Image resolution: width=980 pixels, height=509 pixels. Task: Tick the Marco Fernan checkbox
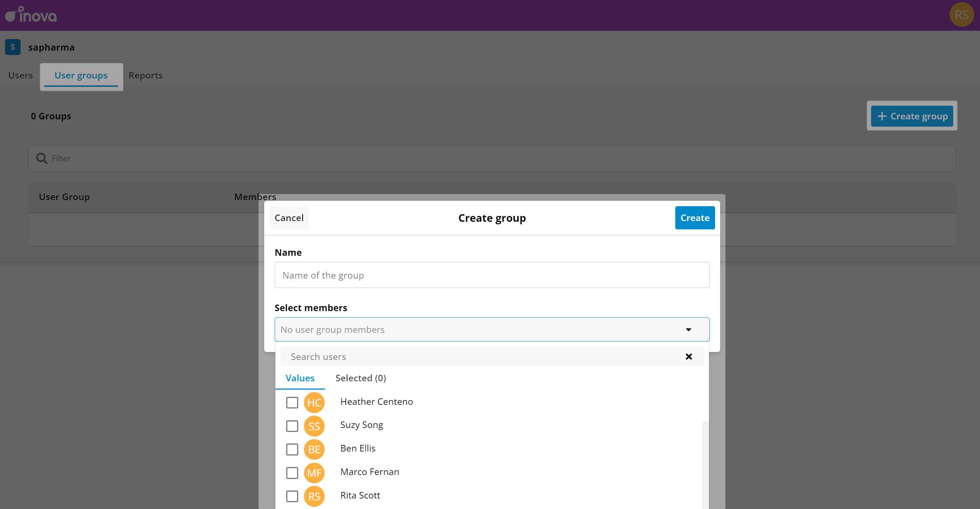click(292, 473)
